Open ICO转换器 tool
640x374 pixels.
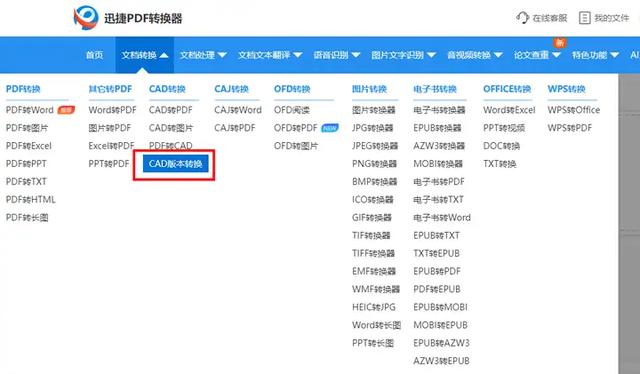pos(373,200)
